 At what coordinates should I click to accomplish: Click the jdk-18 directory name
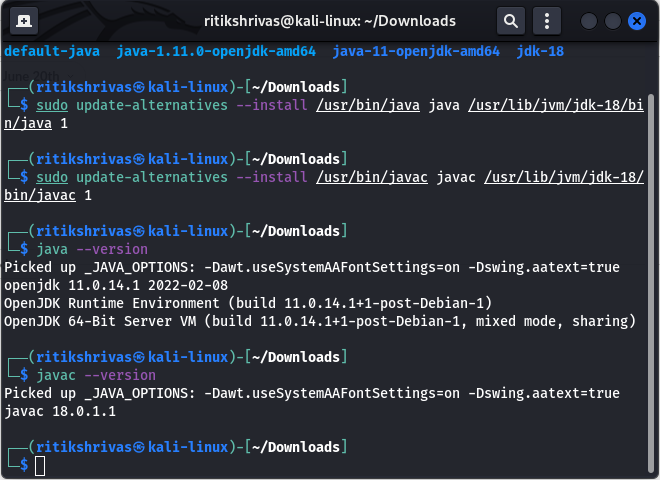pos(540,51)
